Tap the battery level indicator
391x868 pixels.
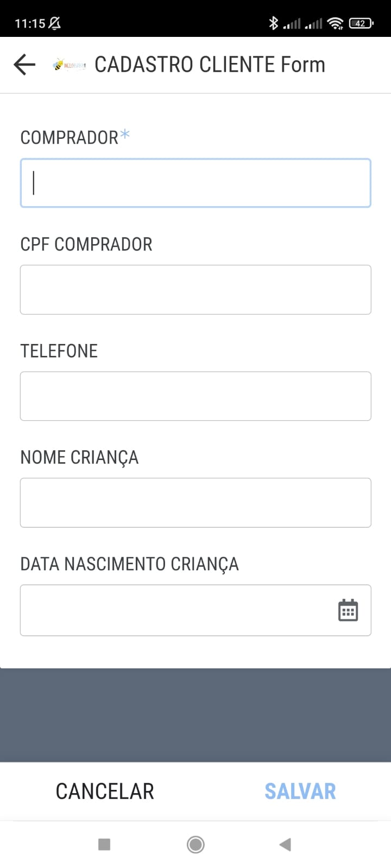pos(361,23)
